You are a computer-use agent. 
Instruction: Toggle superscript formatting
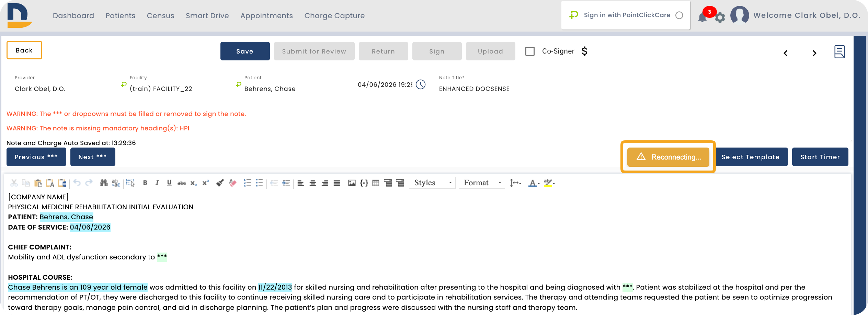pos(206,183)
